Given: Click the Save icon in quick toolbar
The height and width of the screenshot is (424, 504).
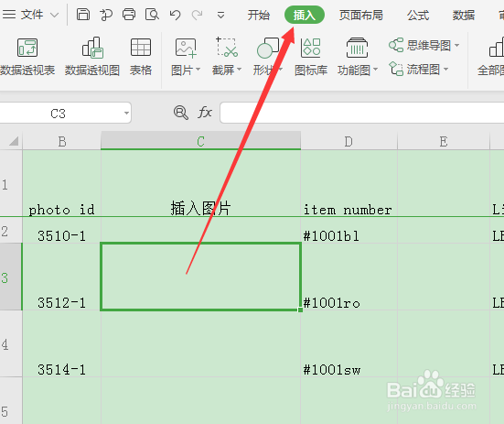Looking at the screenshot, I should pos(83,15).
